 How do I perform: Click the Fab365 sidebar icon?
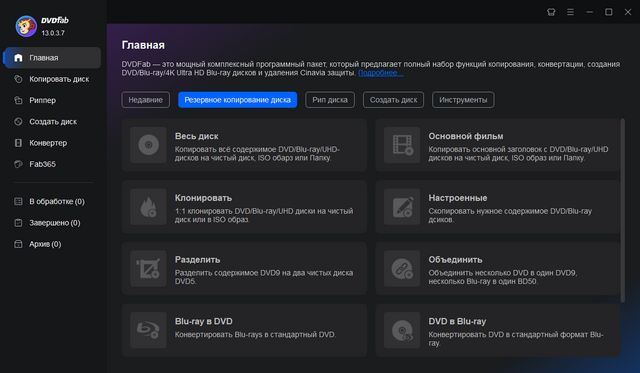18,164
